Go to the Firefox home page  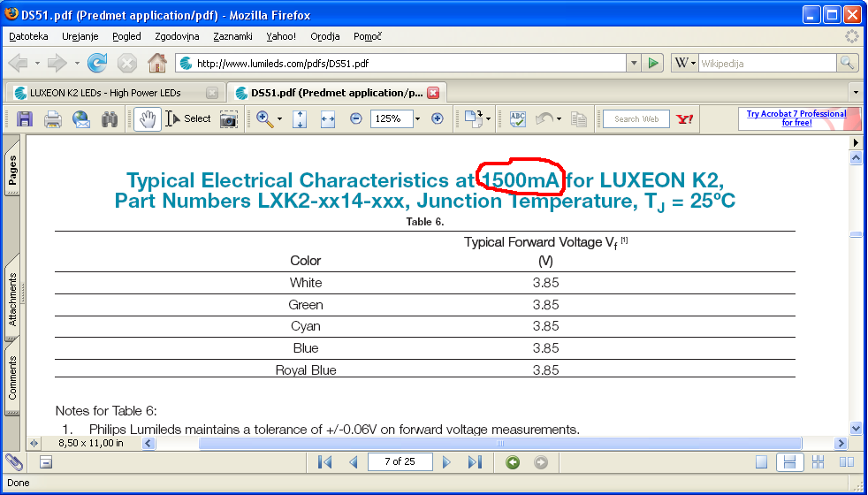point(157,63)
